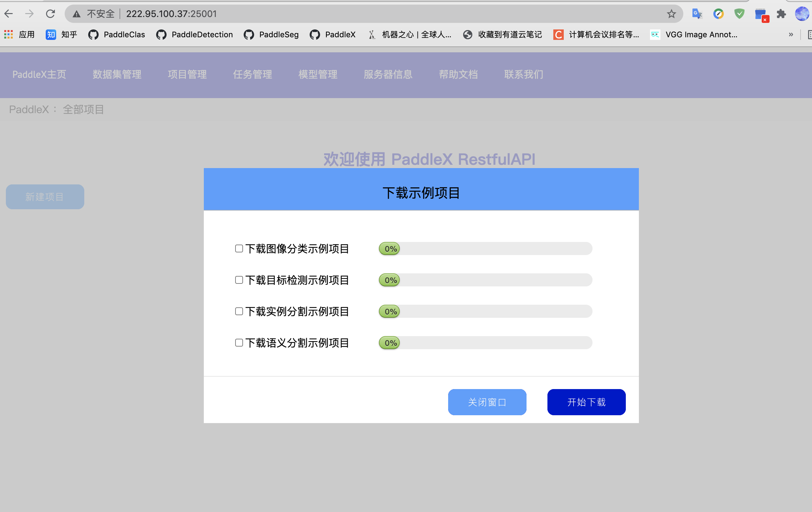Click the back navigation arrow
The height and width of the screenshot is (512, 812).
pos(9,14)
